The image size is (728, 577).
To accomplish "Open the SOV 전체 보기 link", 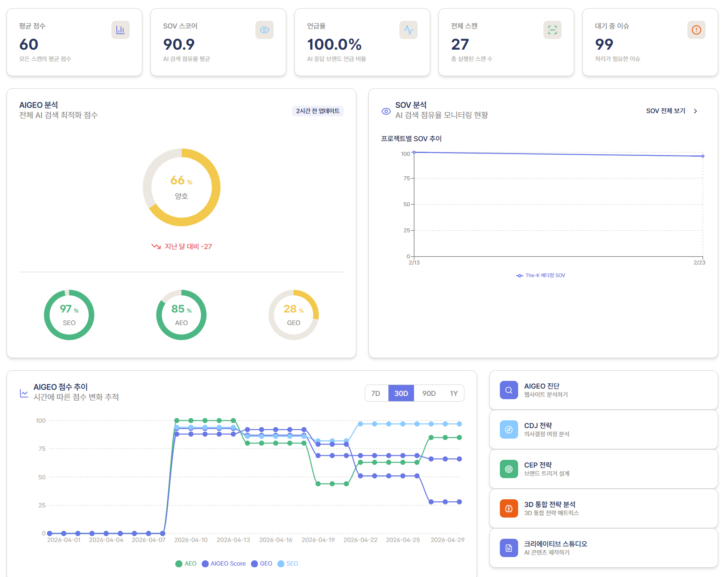I will point(665,111).
